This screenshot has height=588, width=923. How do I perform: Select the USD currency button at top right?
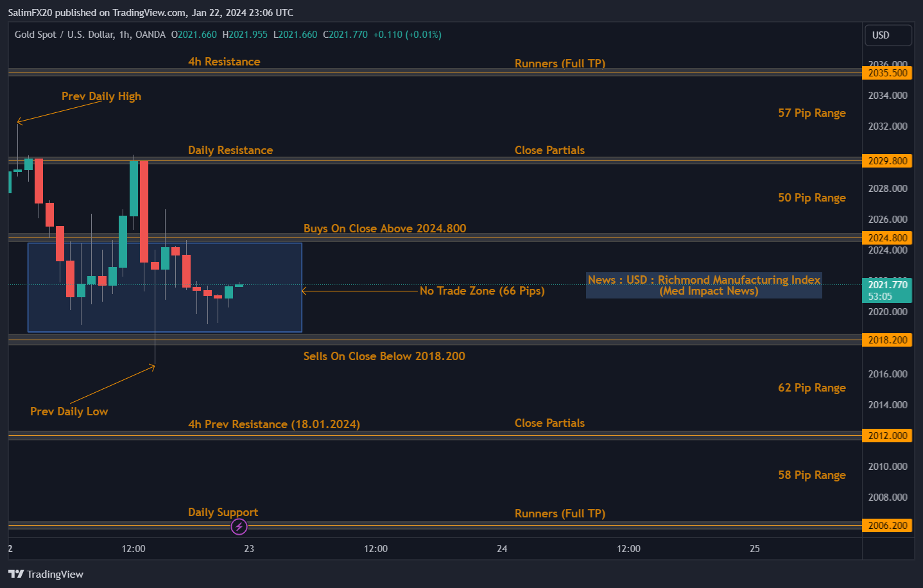[888, 35]
